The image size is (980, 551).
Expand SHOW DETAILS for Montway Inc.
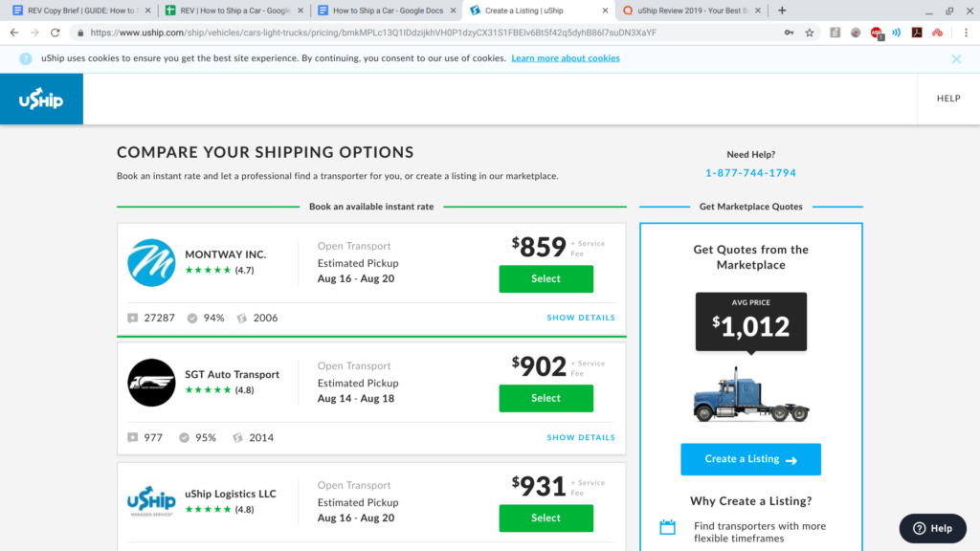pyautogui.click(x=581, y=317)
